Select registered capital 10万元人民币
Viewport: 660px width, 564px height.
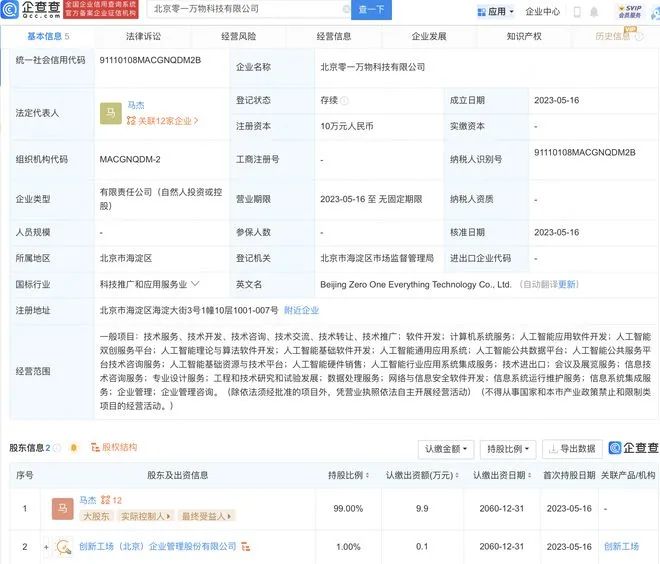click(347, 126)
